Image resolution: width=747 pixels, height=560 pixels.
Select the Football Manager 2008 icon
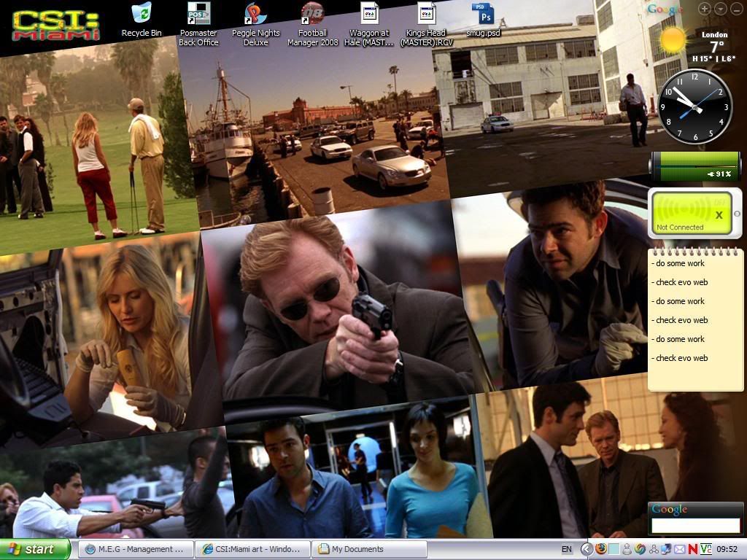(x=312, y=24)
